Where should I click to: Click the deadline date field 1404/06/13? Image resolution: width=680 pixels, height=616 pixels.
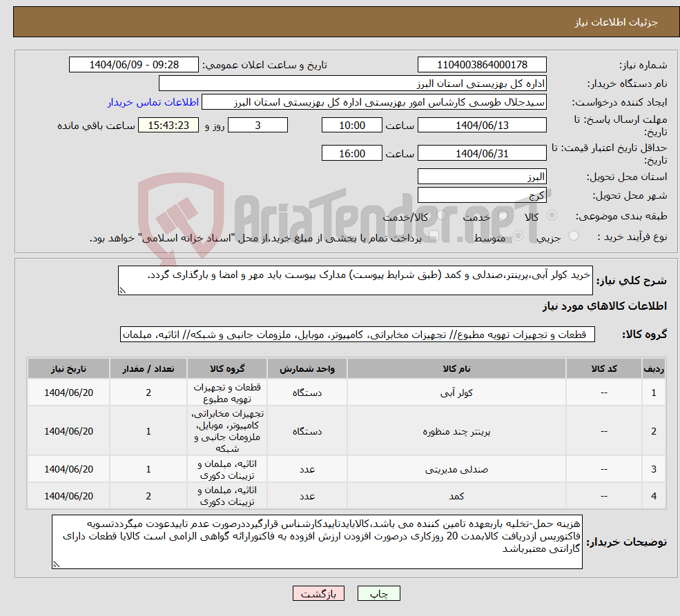(482, 125)
